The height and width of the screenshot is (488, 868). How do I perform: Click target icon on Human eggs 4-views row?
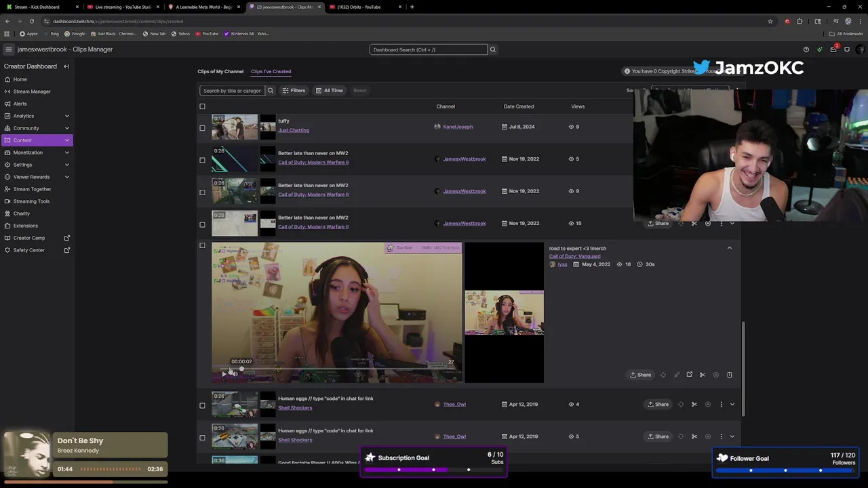[681, 405]
